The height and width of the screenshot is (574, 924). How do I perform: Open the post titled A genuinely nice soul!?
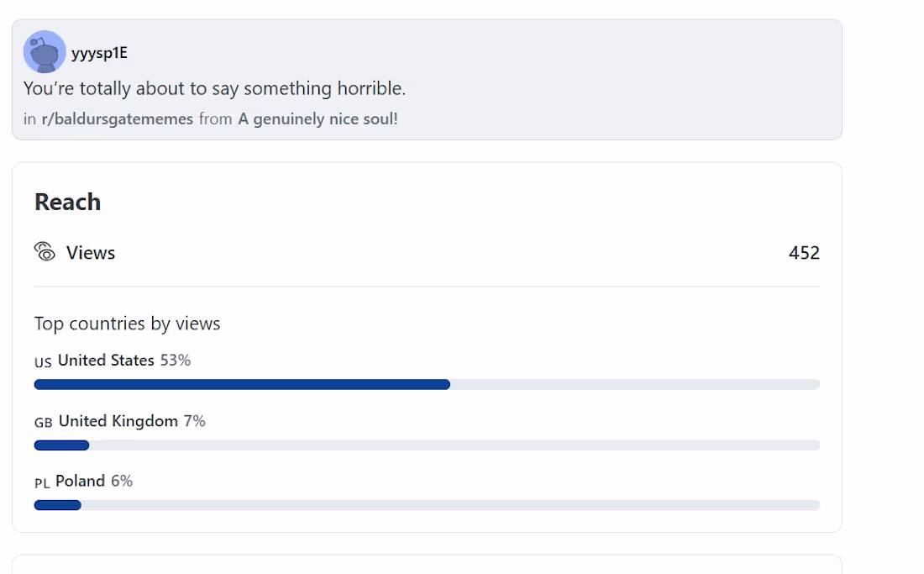(x=318, y=119)
